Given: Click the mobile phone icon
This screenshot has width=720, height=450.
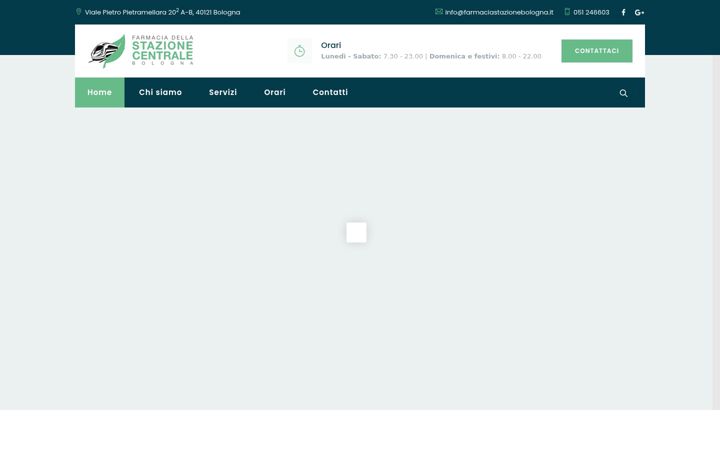Looking at the screenshot, I should pyautogui.click(x=567, y=11).
